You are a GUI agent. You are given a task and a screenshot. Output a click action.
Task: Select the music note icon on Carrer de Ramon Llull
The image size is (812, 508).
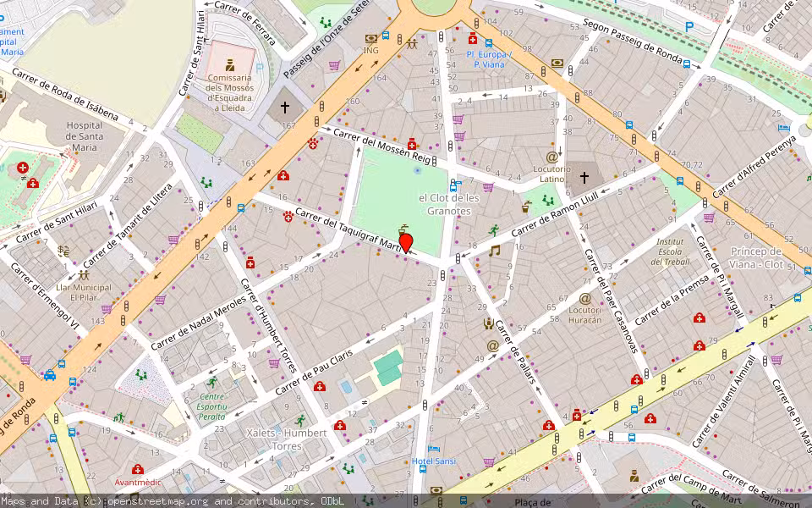pyautogui.click(x=496, y=249)
